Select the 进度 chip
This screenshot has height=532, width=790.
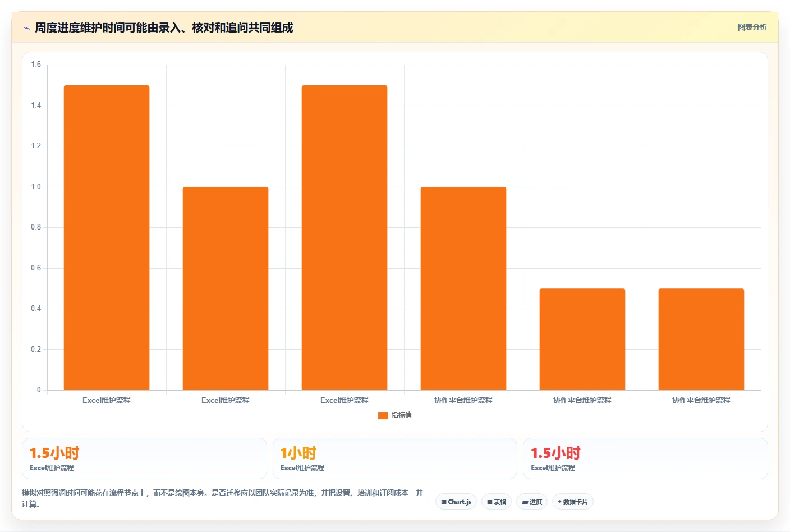(532, 502)
